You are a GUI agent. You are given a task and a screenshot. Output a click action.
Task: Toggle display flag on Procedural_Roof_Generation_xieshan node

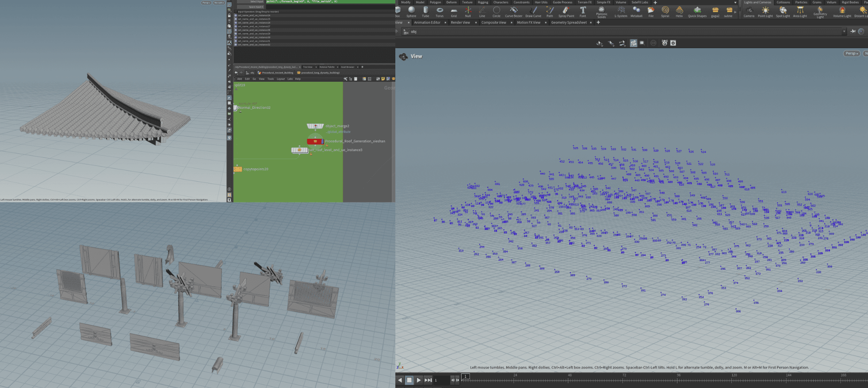pos(322,141)
